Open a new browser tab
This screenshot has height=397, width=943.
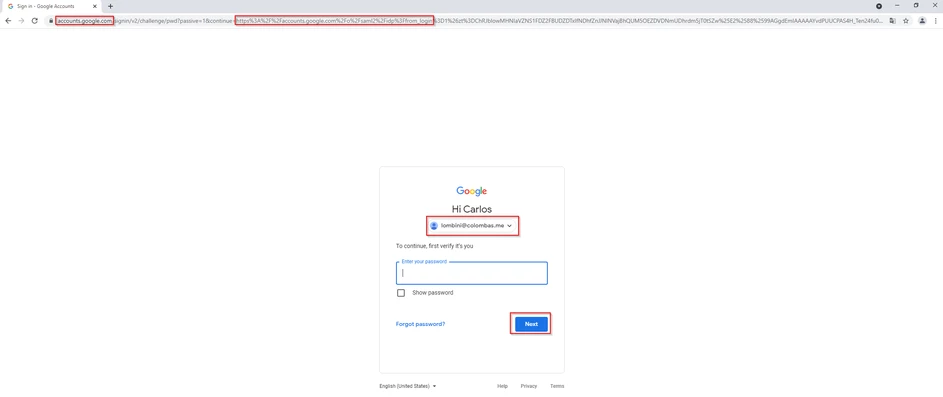110,6
